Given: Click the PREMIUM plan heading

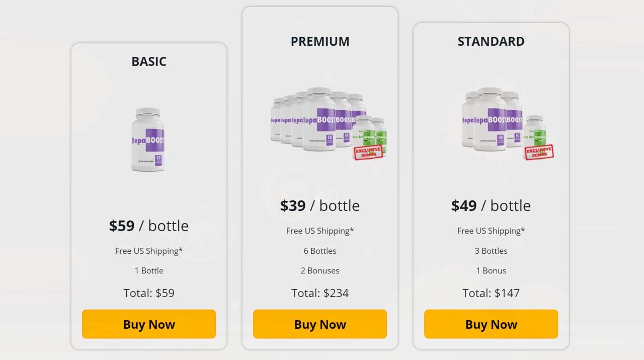Looking at the screenshot, I should (320, 41).
